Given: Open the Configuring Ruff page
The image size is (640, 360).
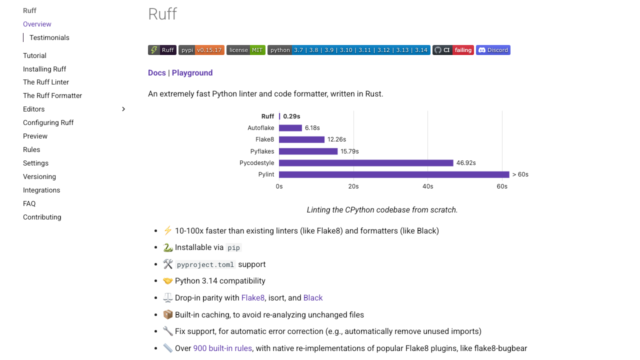Looking at the screenshot, I should pos(48,122).
